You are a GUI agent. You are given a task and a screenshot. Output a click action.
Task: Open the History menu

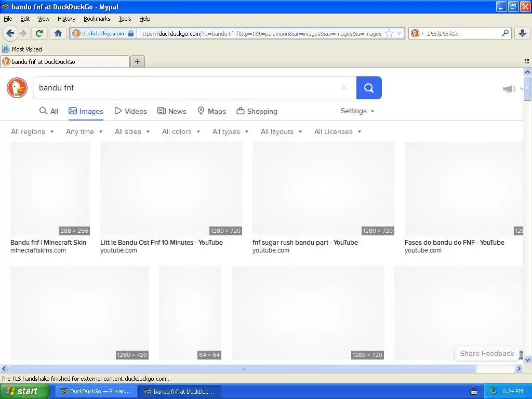(66, 19)
